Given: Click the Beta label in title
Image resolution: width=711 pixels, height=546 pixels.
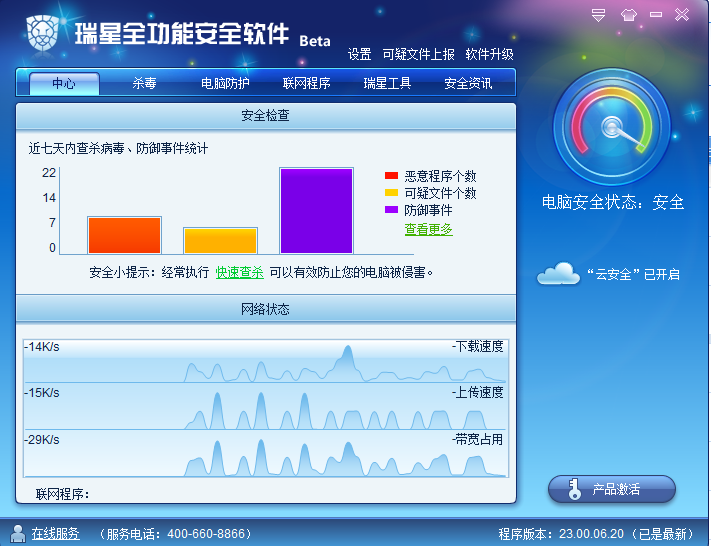Looking at the screenshot, I should 315,41.
